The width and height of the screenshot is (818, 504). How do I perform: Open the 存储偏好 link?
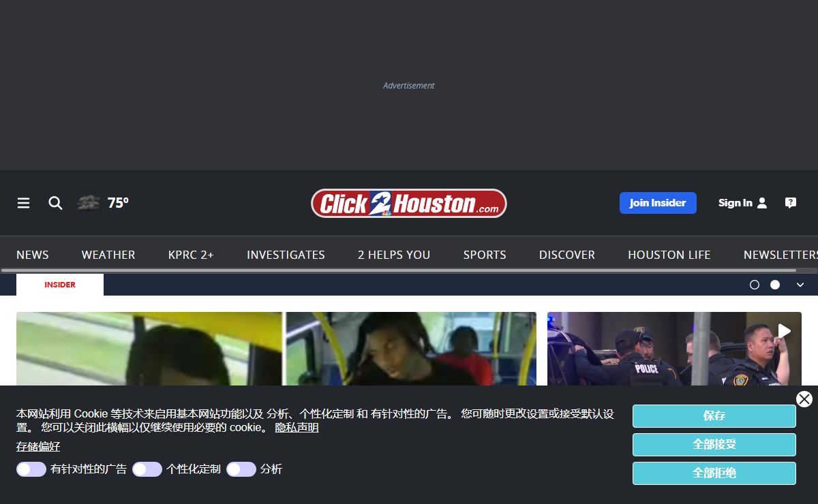pyautogui.click(x=38, y=447)
